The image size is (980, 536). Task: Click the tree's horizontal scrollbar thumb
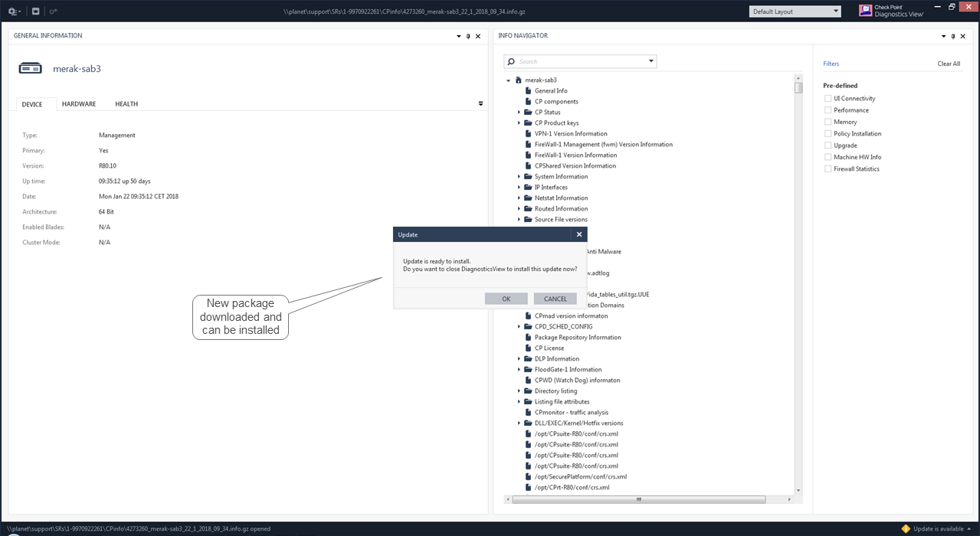click(x=637, y=499)
